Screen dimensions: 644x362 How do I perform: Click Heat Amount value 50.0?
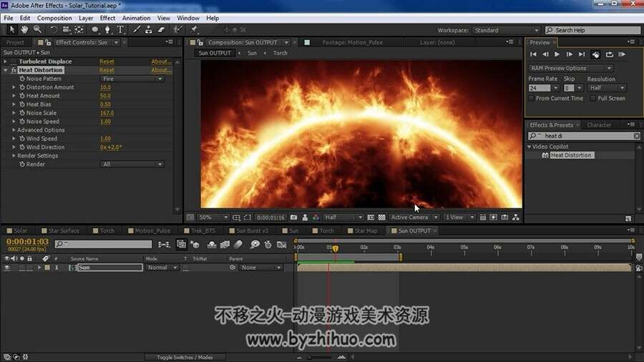coord(105,96)
